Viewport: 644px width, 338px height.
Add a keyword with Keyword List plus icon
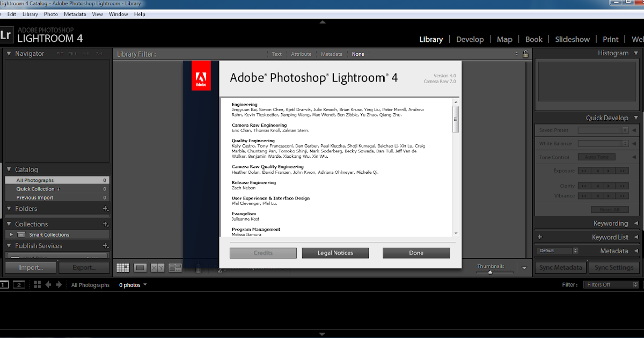pyautogui.click(x=540, y=237)
